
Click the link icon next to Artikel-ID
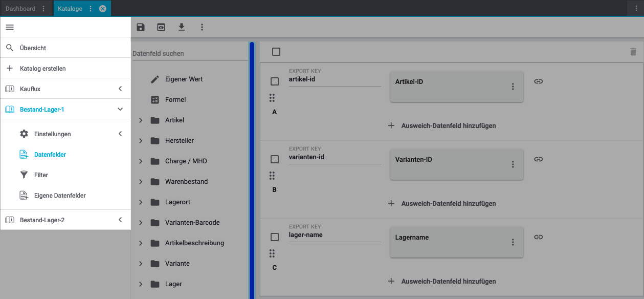[x=538, y=81]
